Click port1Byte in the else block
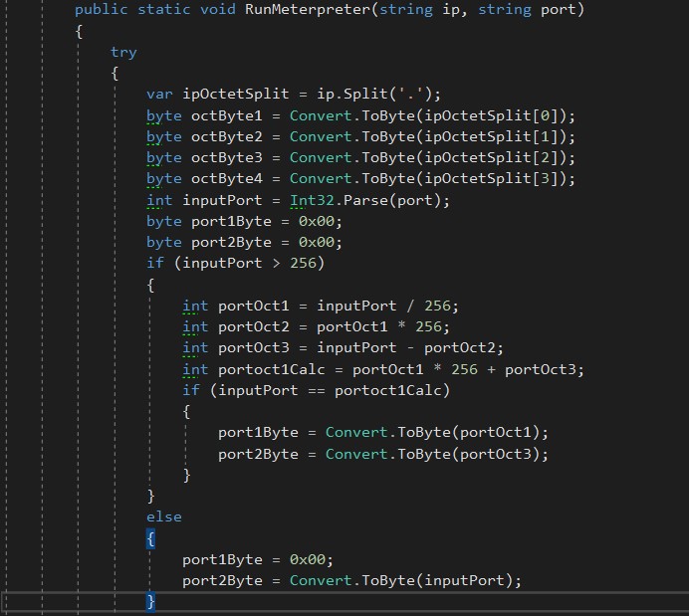The width and height of the screenshot is (689, 616). click(222, 560)
